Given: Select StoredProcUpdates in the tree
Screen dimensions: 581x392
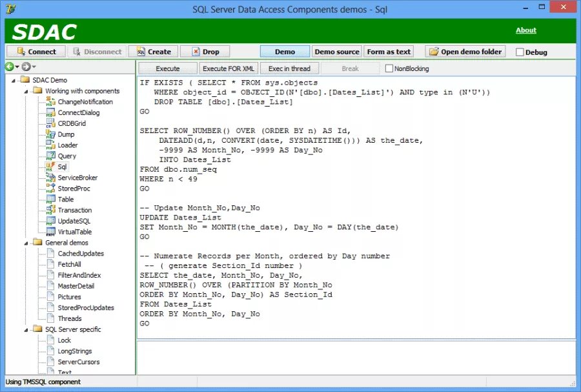Looking at the screenshot, I should tap(86, 307).
